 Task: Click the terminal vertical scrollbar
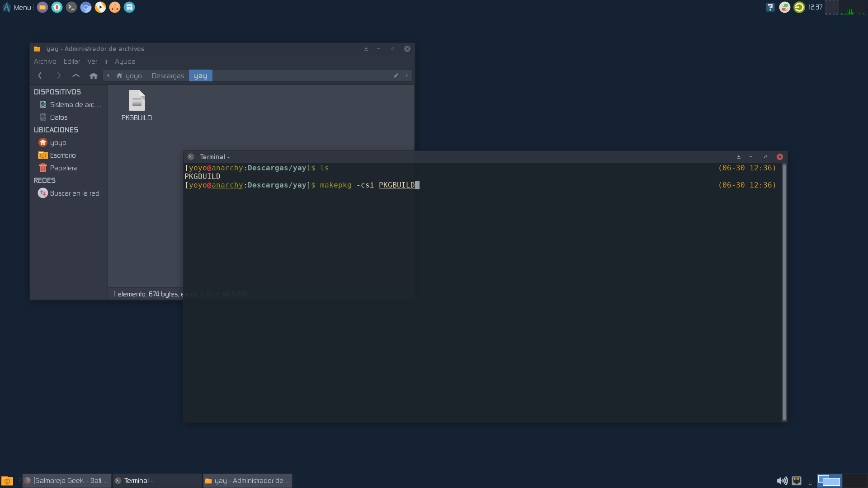point(784,292)
